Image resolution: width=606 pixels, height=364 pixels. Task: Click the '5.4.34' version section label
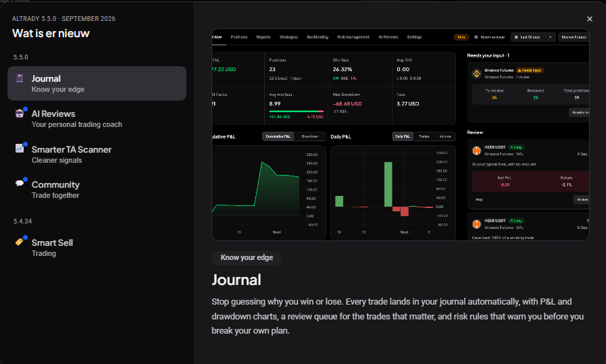coord(22,222)
